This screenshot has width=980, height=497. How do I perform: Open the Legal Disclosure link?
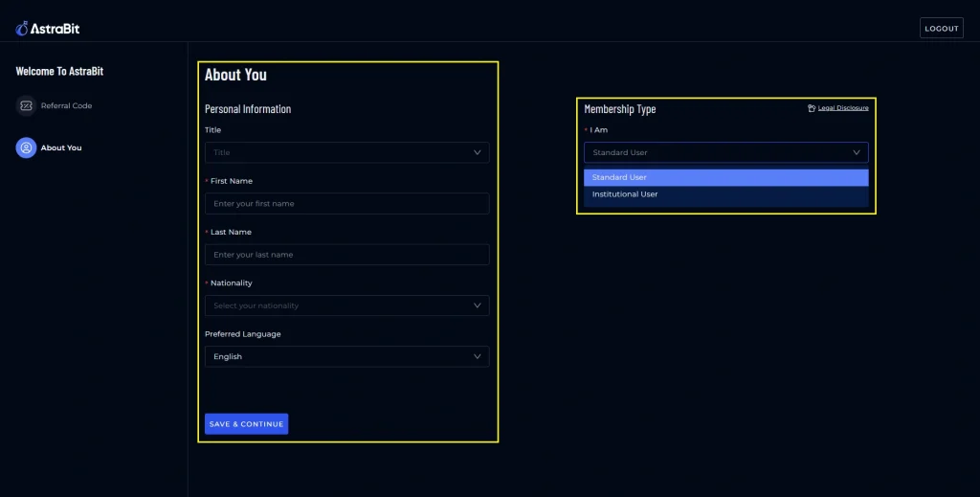(x=843, y=108)
